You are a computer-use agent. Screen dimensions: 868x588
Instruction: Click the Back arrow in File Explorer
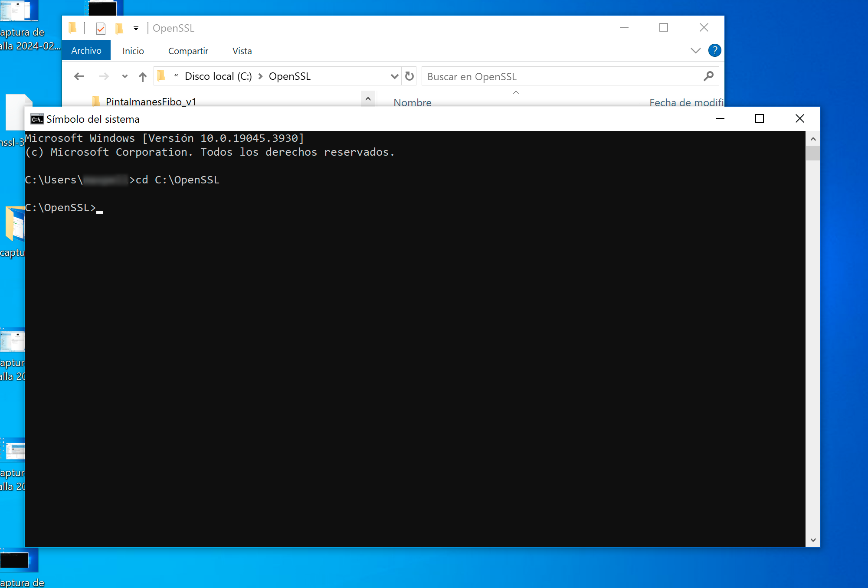[x=79, y=77]
